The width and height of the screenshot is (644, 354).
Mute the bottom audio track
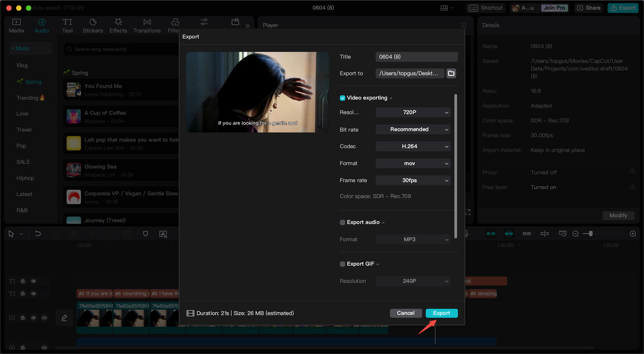point(44,347)
